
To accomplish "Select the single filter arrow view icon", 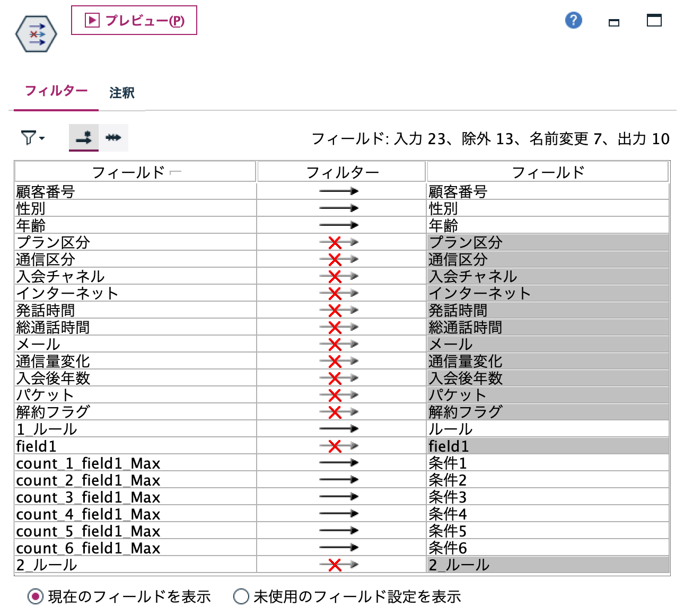I will (x=83, y=137).
